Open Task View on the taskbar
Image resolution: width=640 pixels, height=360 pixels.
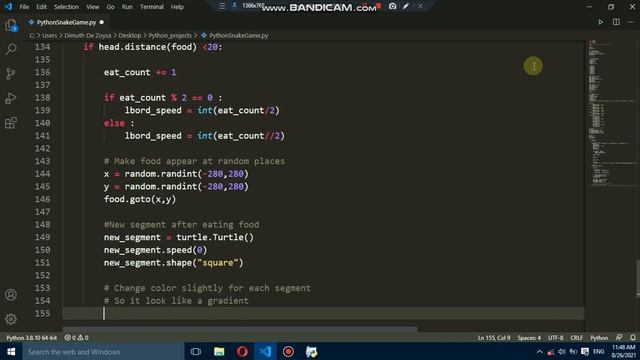[196, 351]
